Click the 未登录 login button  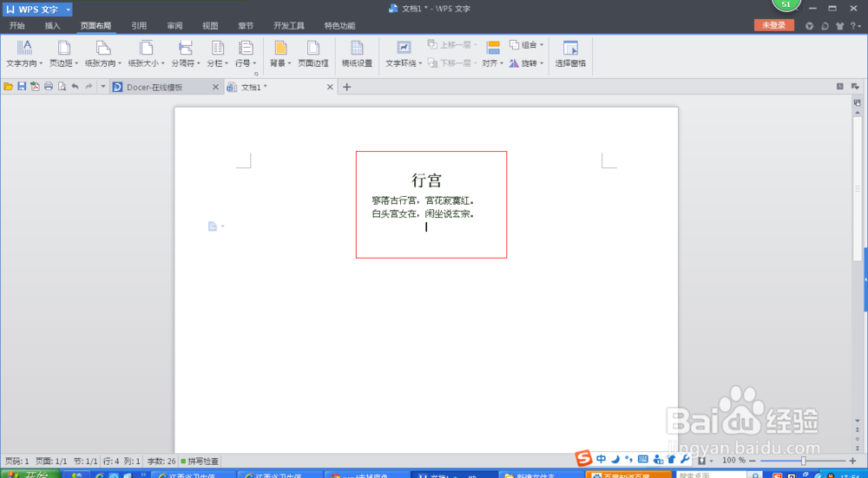(x=774, y=25)
